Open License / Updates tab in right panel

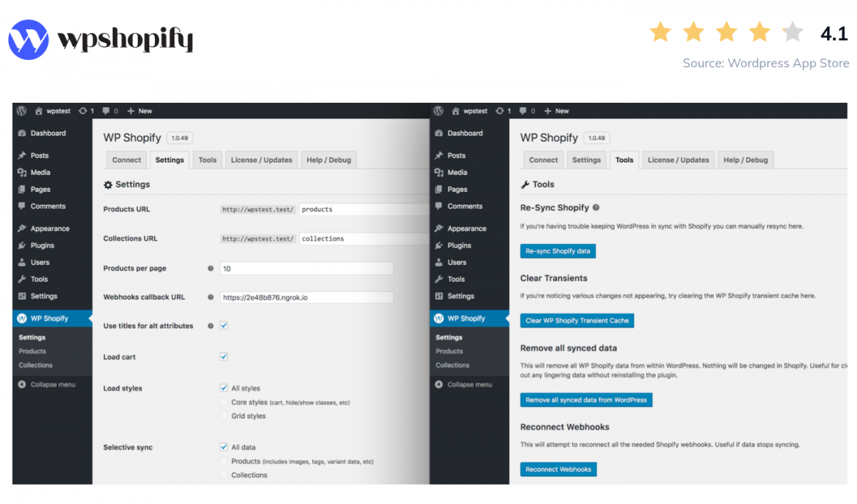tap(678, 160)
